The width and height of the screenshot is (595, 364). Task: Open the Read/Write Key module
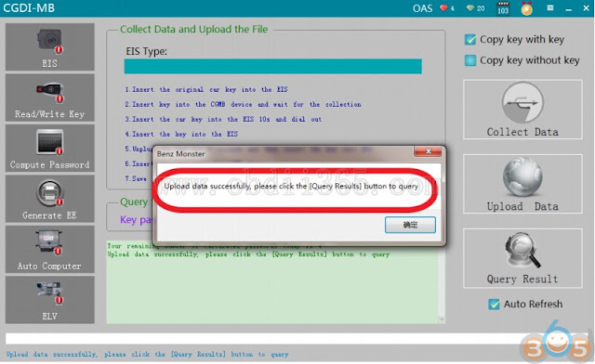(x=49, y=97)
